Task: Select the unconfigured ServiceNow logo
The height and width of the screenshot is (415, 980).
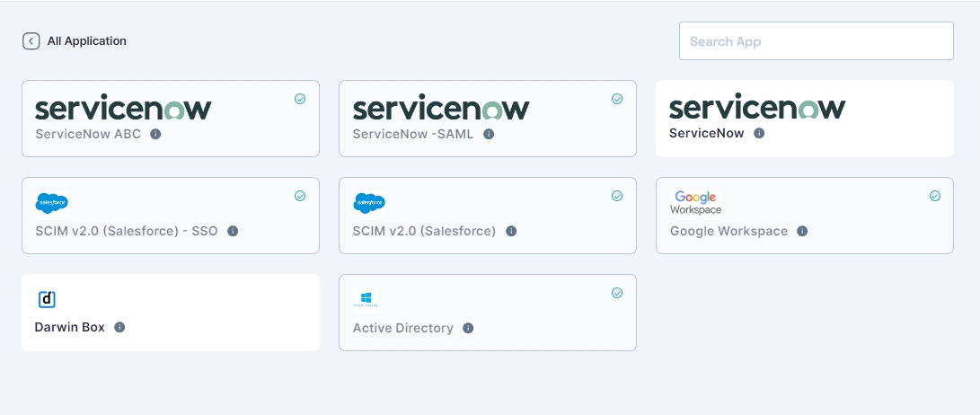Action: click(757, 108)
